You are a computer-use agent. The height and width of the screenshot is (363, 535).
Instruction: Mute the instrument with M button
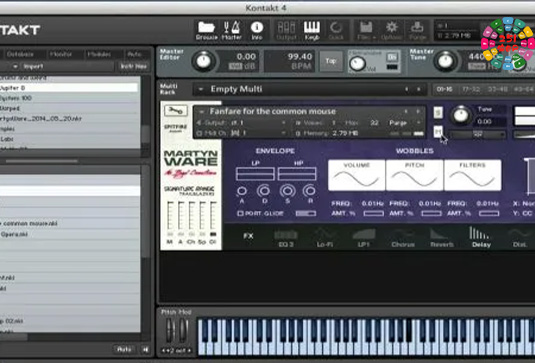438,131
